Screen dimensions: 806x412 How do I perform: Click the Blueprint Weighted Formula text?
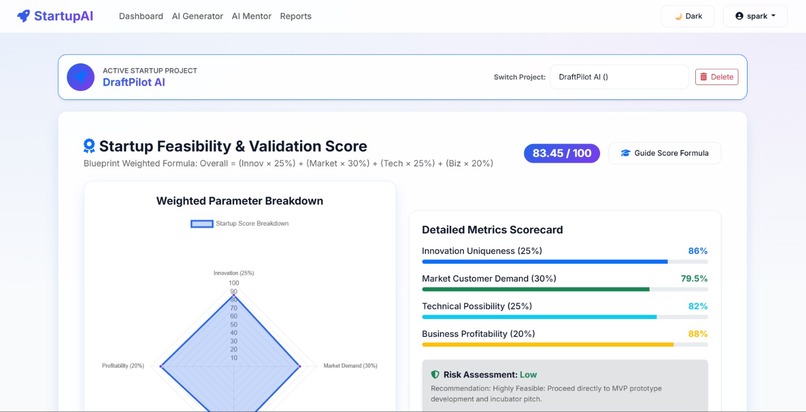tap(288, 163)
